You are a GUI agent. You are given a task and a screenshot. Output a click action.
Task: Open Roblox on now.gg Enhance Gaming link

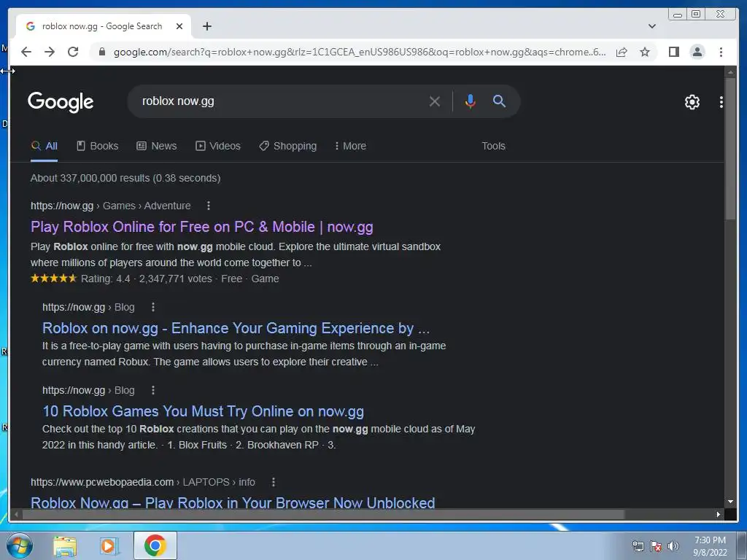tap(236, 328)
